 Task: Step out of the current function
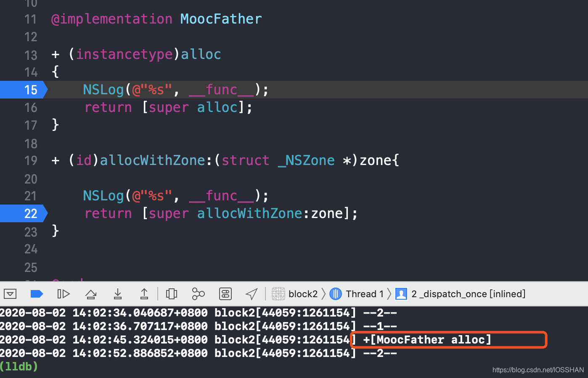click(x=144, y=294)
